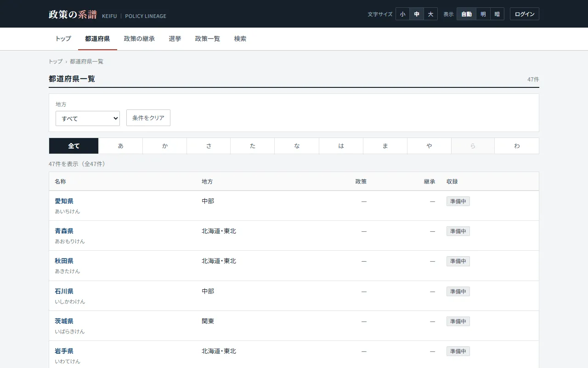
Task: Open the トップ nav tab
Action: point(63,39)
